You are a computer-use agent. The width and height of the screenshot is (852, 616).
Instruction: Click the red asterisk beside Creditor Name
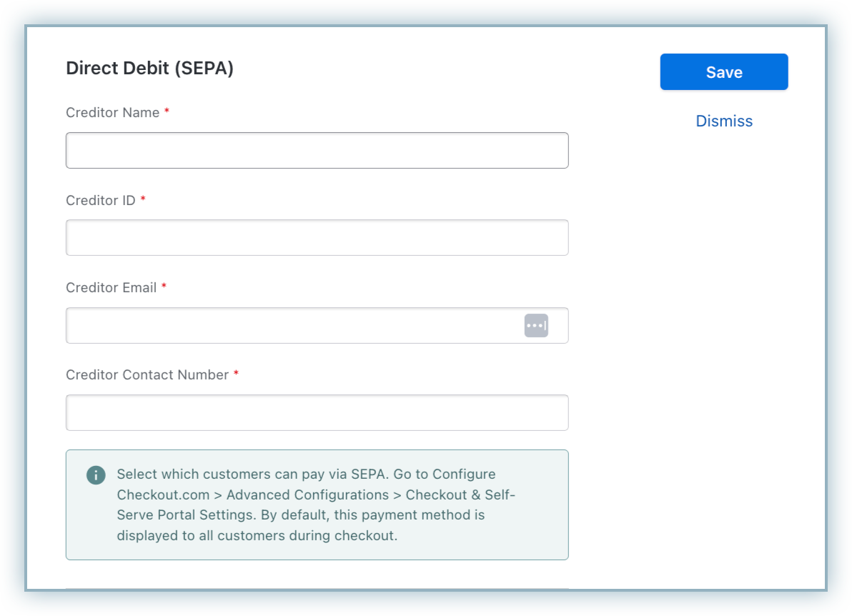[167, 113]
